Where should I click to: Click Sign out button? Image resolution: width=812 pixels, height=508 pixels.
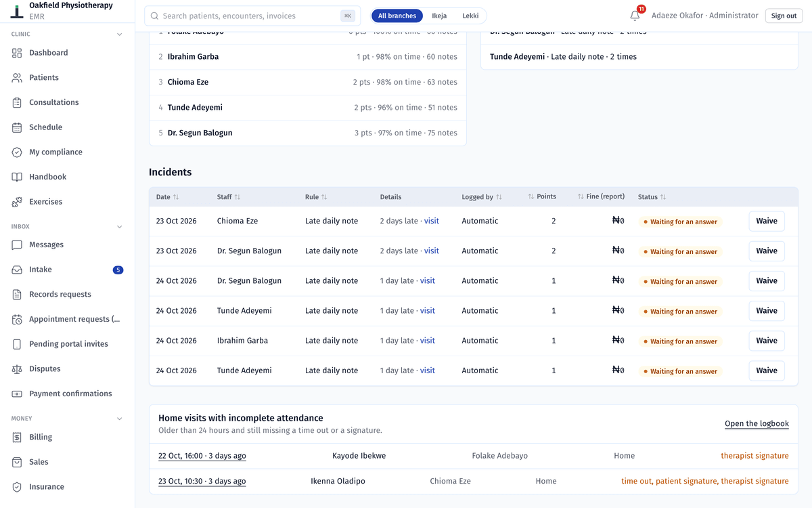[784, 16]
